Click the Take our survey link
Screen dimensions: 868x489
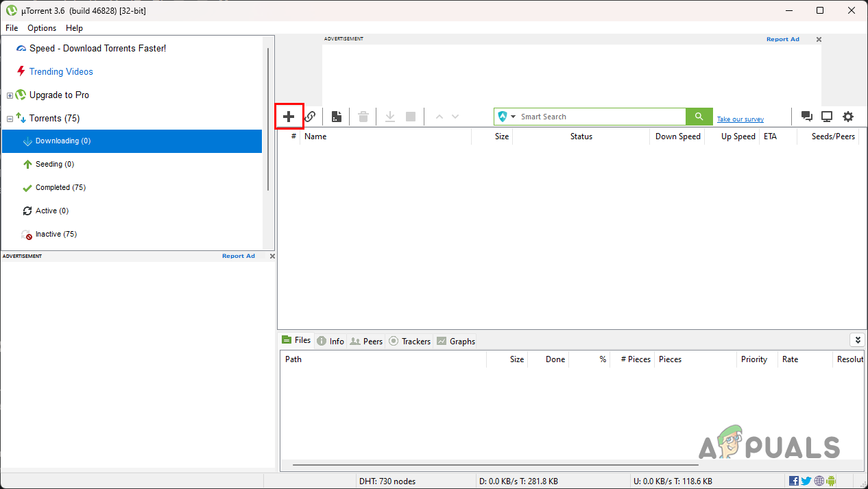[x=740, y=119]
